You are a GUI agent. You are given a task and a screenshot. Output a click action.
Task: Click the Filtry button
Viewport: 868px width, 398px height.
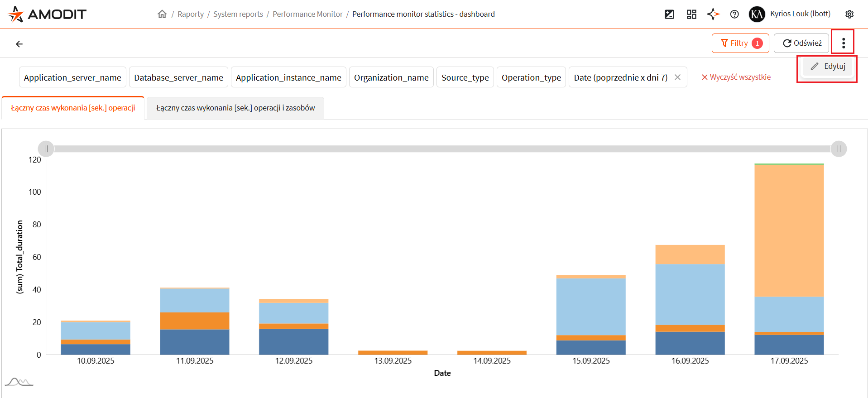[x=740, y=43]
